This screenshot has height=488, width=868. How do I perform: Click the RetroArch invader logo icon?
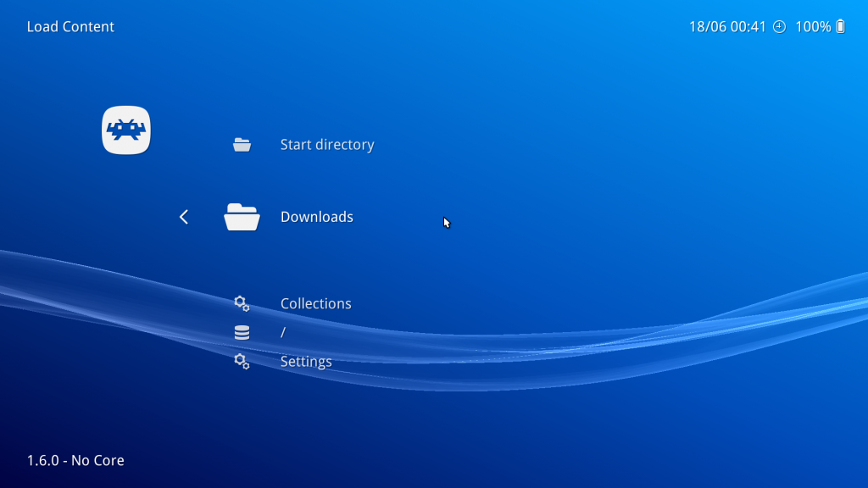click(x=126, y=130)
